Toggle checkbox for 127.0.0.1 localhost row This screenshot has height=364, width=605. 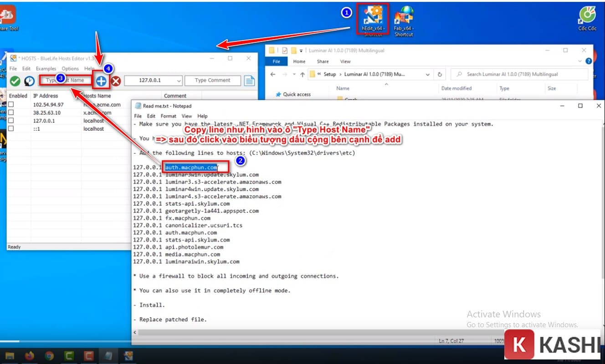coord(11,121)
